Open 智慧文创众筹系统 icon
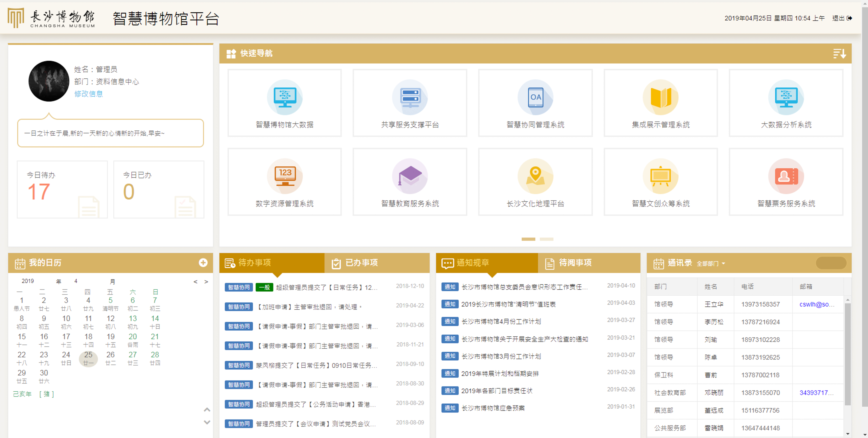This screenshot has width=868, height=438. point(661,176)
